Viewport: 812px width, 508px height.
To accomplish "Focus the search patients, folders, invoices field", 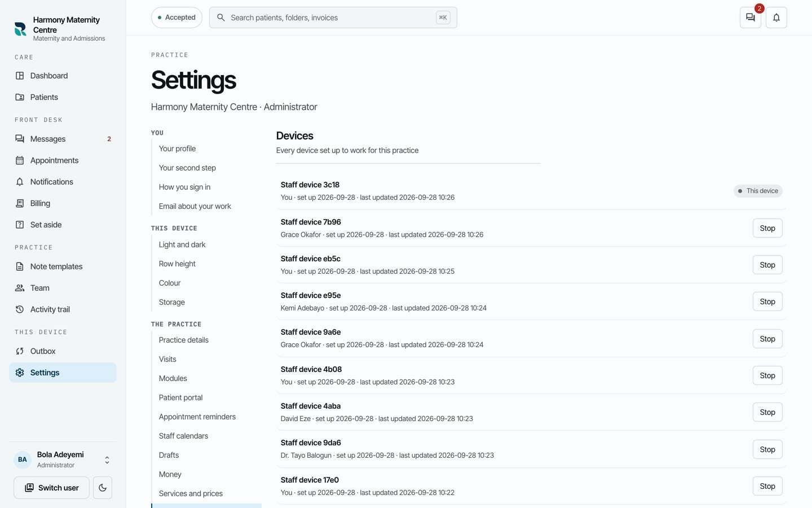I will (333, 17).
